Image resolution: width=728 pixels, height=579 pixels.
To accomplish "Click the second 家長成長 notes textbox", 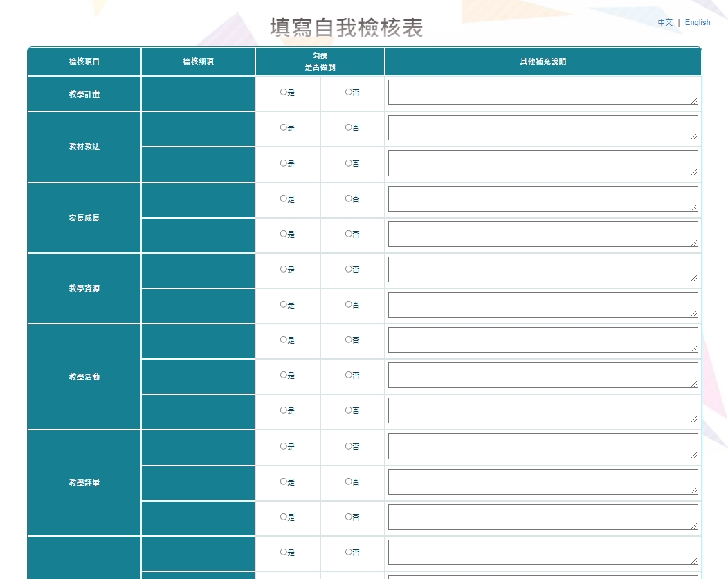I will point(543,234).
